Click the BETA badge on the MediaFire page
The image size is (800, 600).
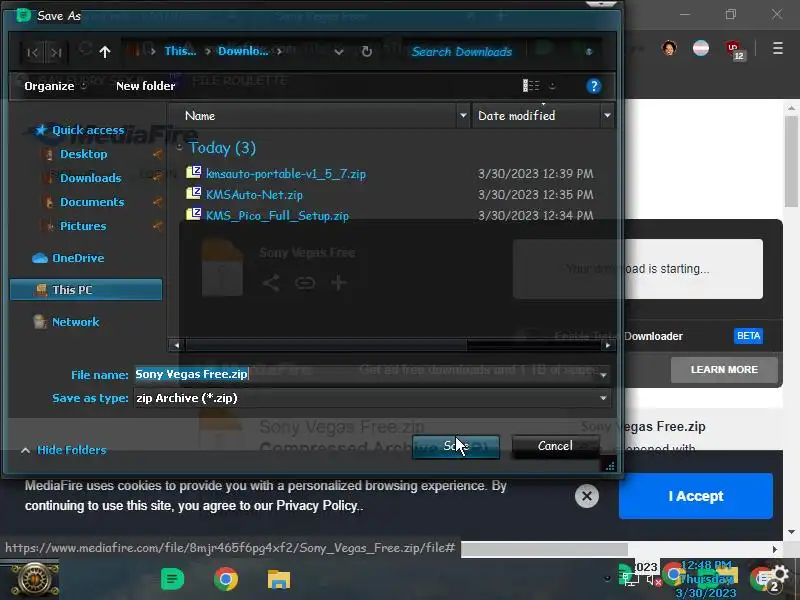pos(748,336)
